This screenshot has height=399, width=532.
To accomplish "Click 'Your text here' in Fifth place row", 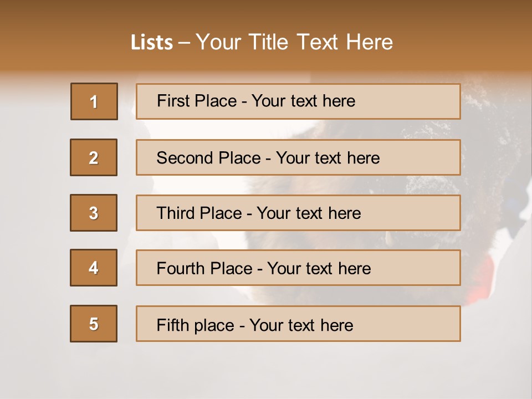I will 301,325.
